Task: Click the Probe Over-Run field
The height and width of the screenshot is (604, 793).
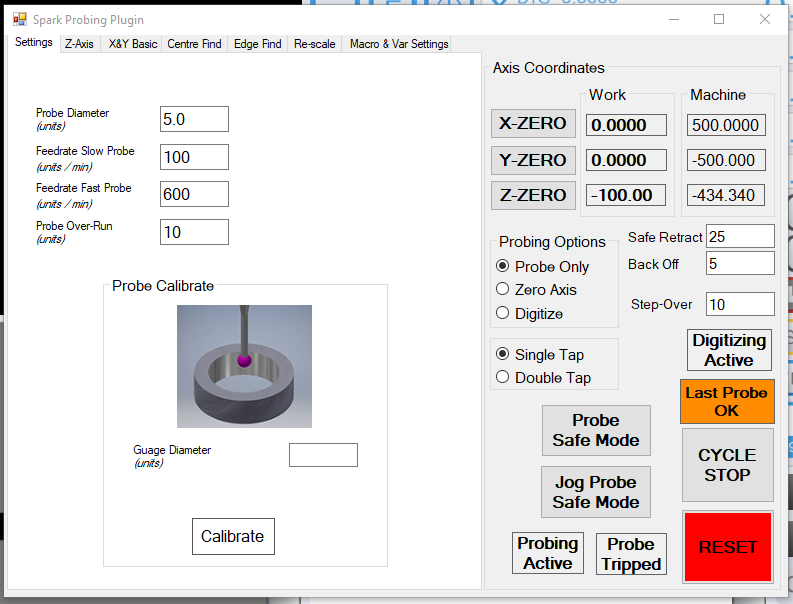Action: tap(194, 232)
